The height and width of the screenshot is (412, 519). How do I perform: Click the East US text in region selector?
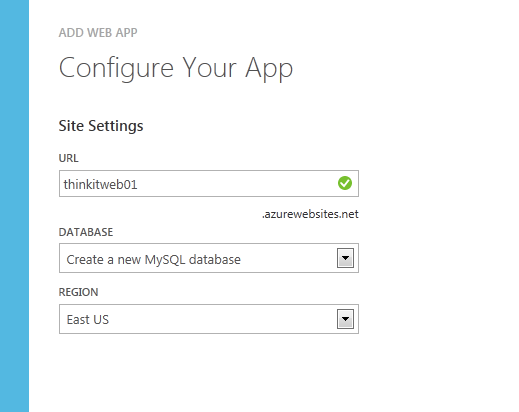[x=88, y=320]
